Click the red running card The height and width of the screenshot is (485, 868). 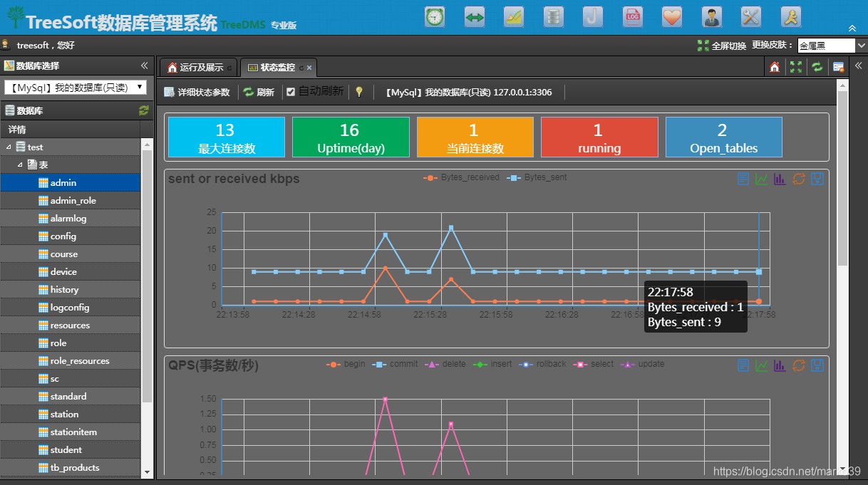click(x=599, y=137)
